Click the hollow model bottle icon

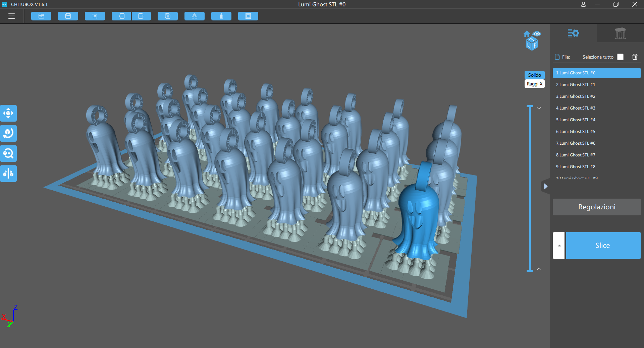tap(221, 16)
